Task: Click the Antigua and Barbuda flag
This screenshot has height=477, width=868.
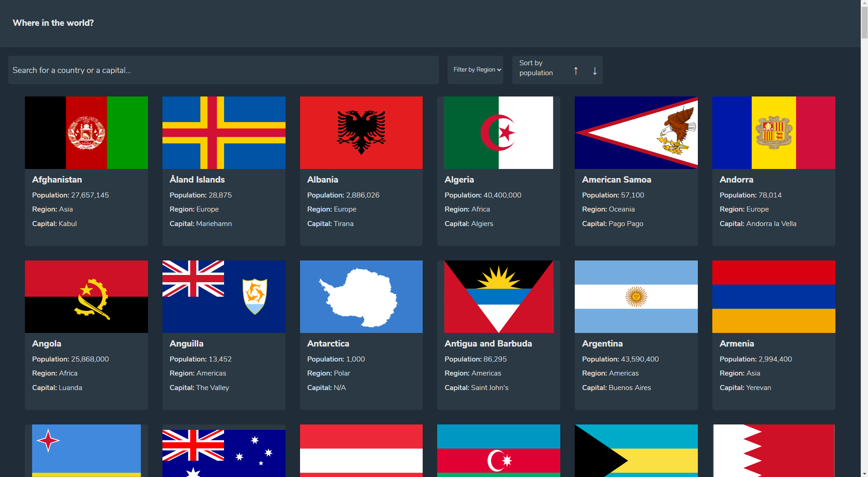Action: coord(498,296)
